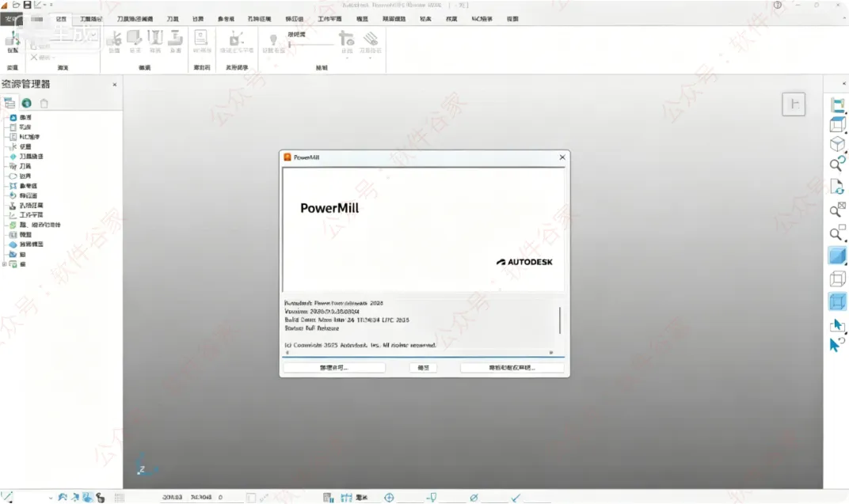The width and height of the screenshot is (849, 504).
Task: Click the document refresh icon in the view toolbar
Action: [837, 187]
